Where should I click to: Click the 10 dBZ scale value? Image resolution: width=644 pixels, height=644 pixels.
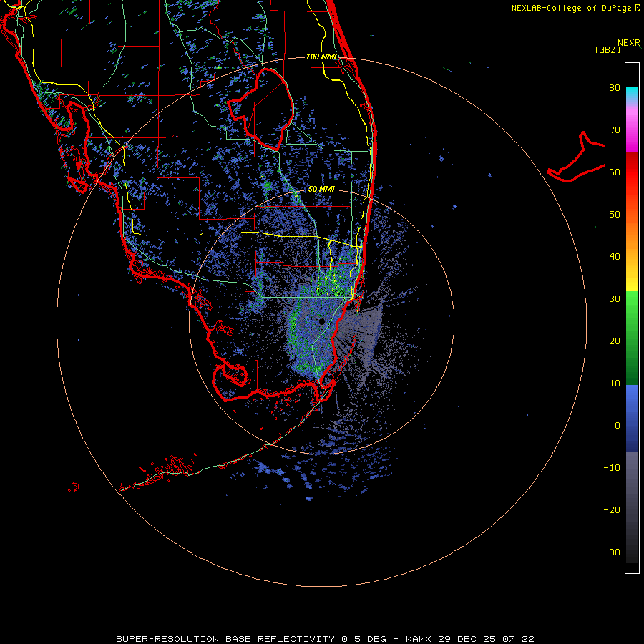pos(615,384)
